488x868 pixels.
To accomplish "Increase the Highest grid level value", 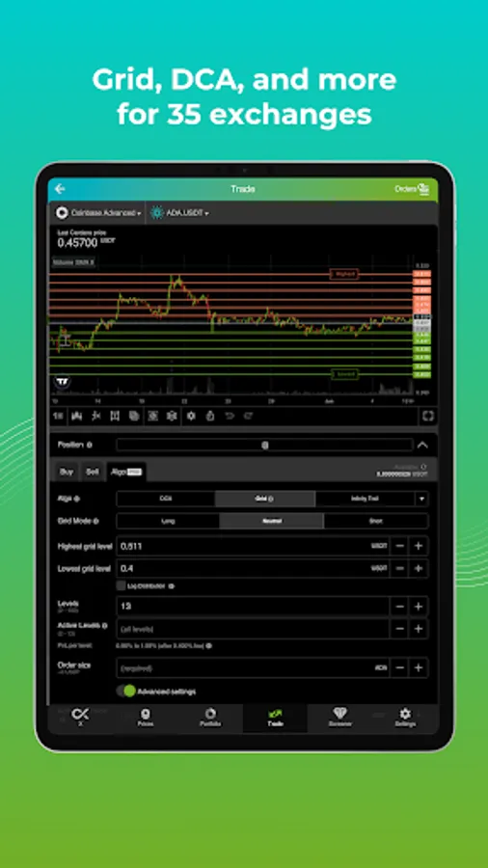I will 419,547.
